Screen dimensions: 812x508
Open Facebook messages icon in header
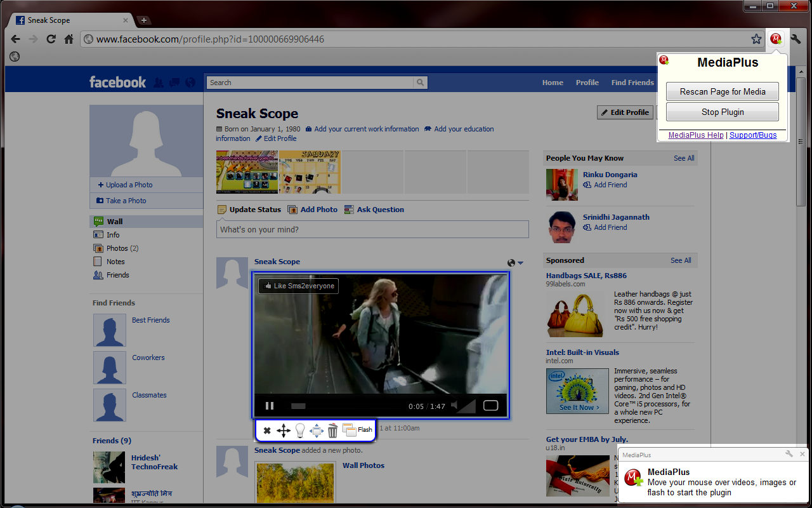coord(175,83)
